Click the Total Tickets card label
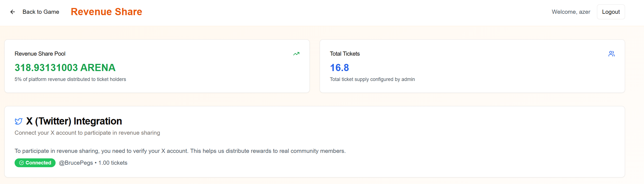This screenshot has height=184, width=644. [345, 54]
